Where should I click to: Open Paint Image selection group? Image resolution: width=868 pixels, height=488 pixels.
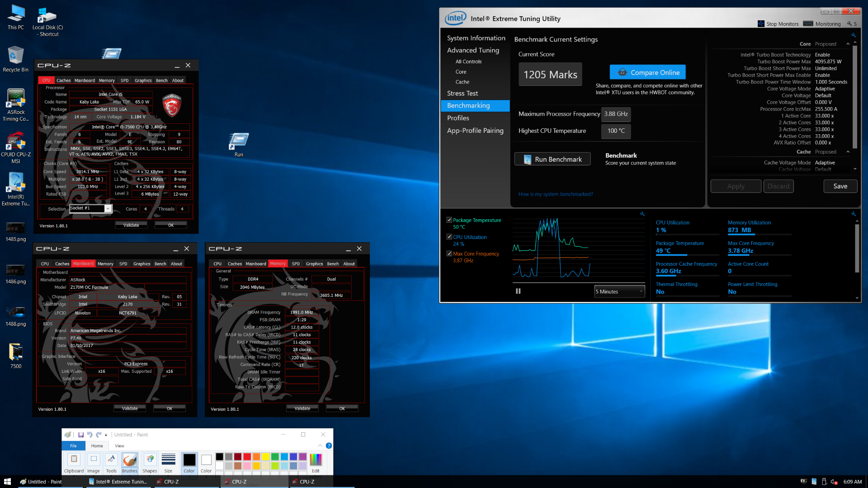(94, 463)
